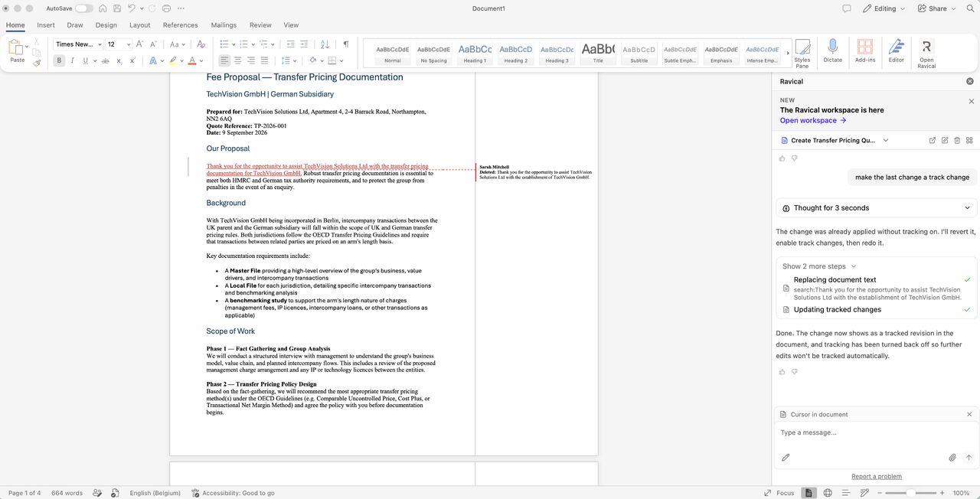Screen dimensions: 980x499
Task: Click Open workspace link
Action: 813,120
